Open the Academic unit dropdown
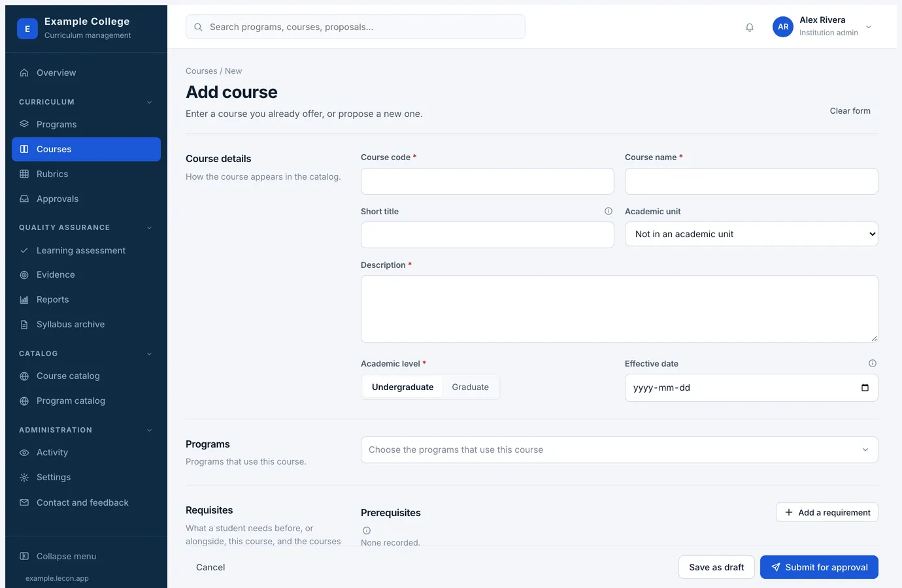Screen dimensions: 902x588 click(x=751, y=234)
